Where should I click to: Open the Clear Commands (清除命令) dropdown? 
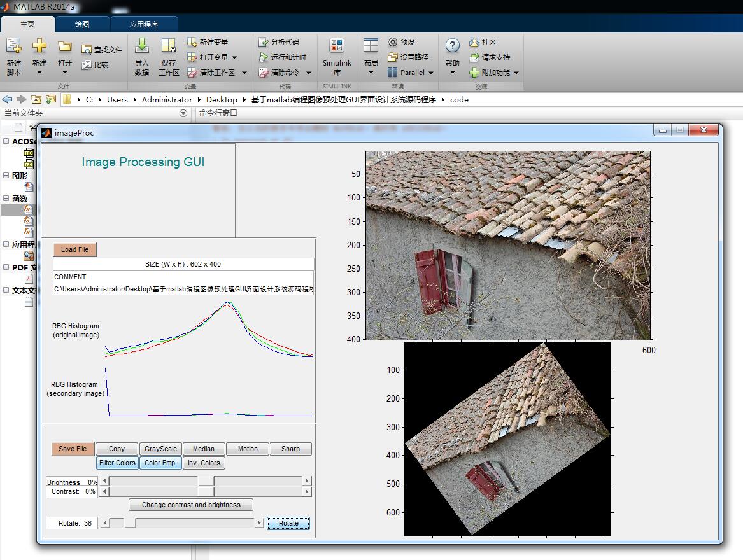tap(309, 73)
